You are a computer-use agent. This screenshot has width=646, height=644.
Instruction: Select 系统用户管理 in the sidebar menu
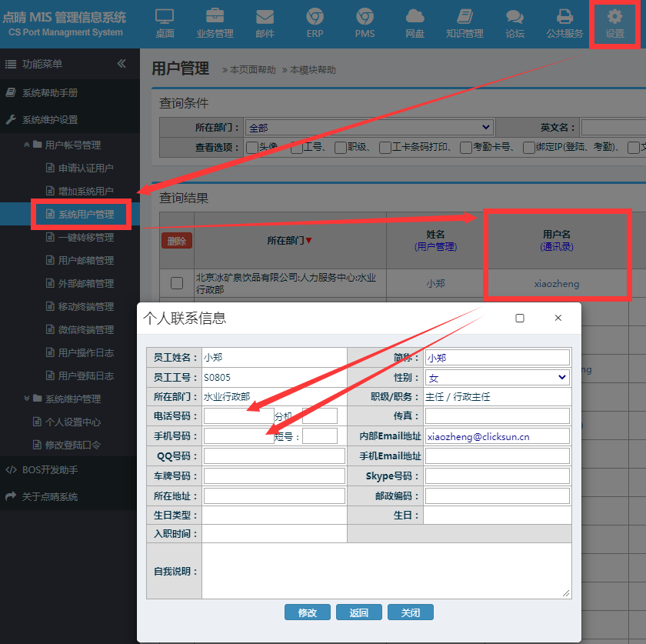click(85, 214)
